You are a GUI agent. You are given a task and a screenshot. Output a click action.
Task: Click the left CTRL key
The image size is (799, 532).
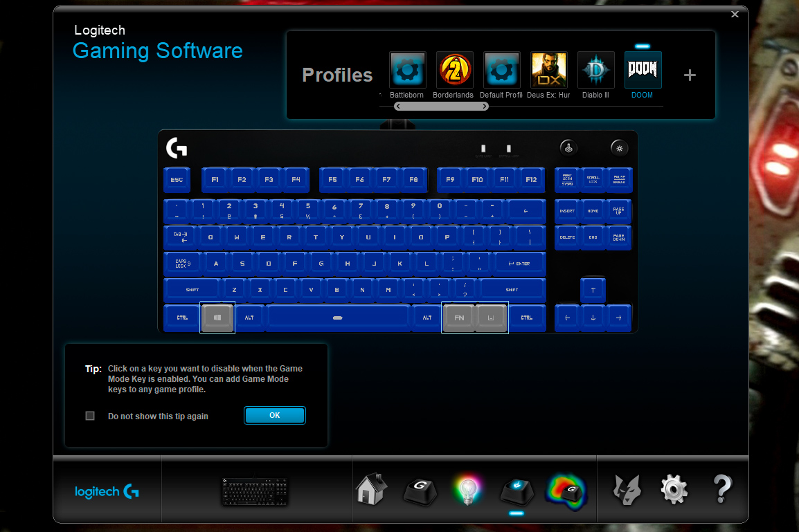pos(182,318)
